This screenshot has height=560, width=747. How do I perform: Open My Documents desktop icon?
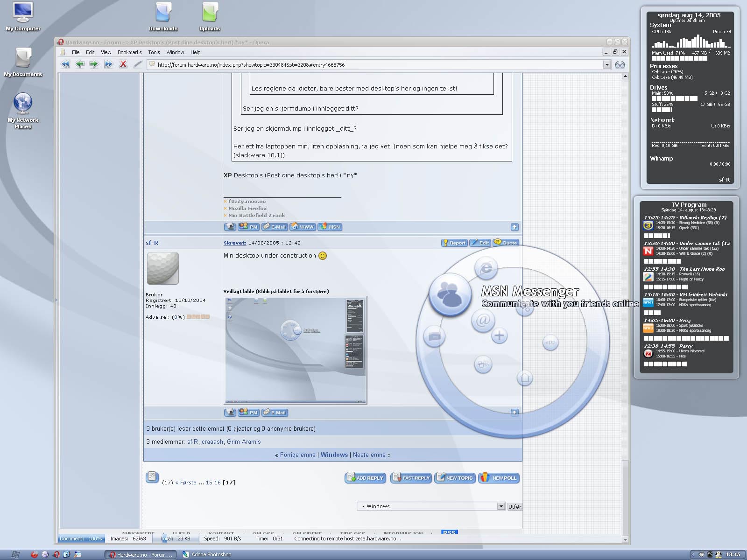pyautogui.click(x=23, y=62)
